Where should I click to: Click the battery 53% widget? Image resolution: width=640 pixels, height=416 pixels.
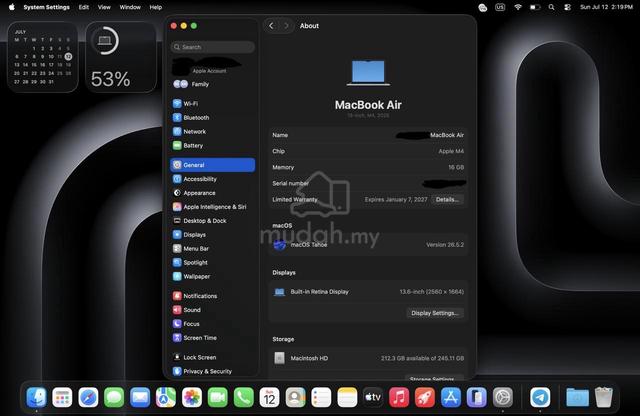point(121,57)
